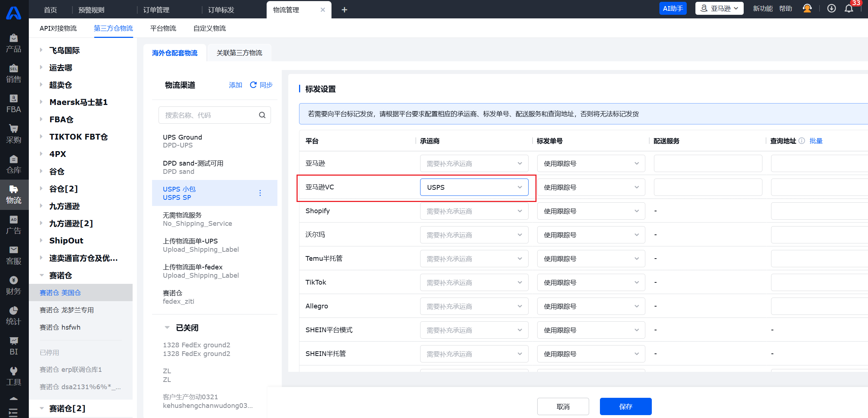This screenshot has height=418, width=868.
Task: Open the FBA sidebar module
Action: 14,103
